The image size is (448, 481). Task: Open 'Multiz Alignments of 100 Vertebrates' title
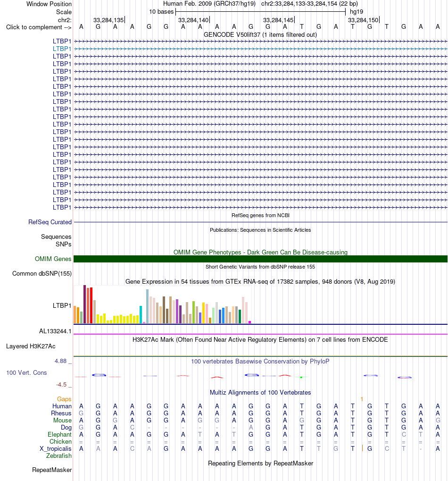[260, 393]
